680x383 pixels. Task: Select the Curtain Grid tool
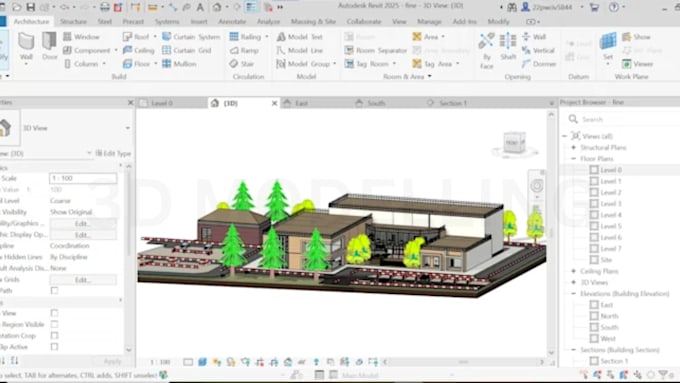pos(187,50)
